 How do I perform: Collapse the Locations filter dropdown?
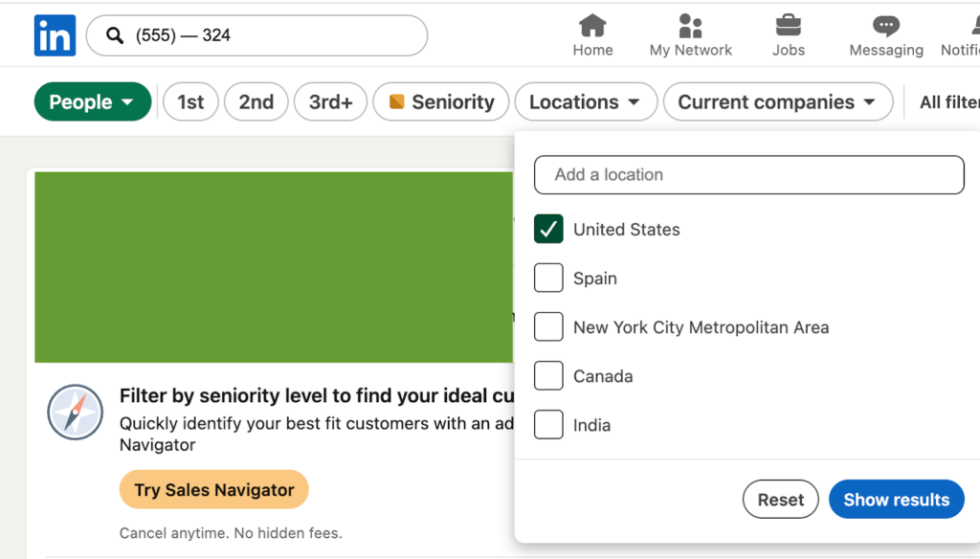click(x=585, y=102)
